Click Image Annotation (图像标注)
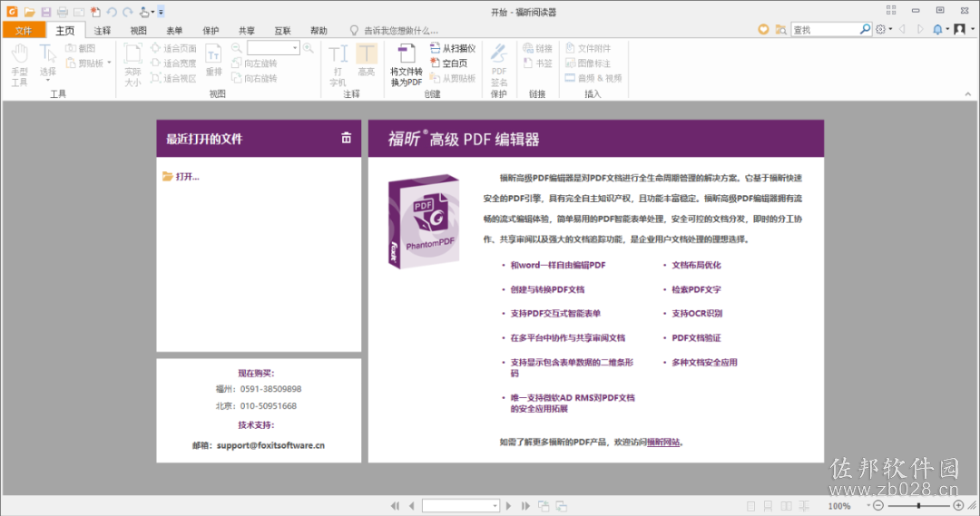The width and height of the screenshot is (980, 516). [x=588, y=63]
